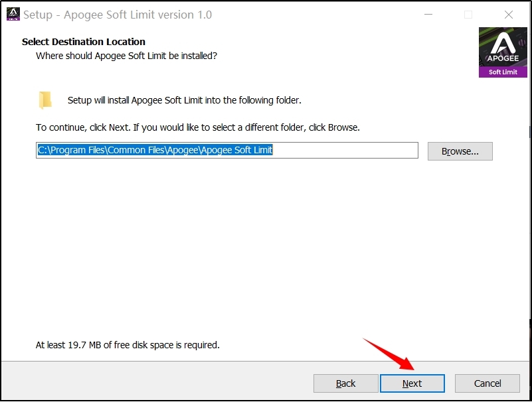Open the Browse folder dialog
The height and width of the screenshot is (402, 532).
pos(460,151)
